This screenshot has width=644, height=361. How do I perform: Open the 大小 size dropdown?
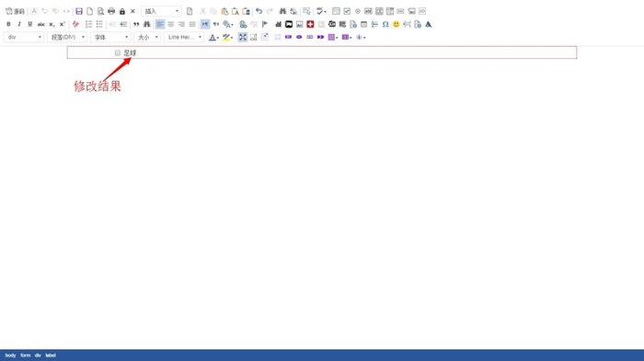(x=147, y=37)
